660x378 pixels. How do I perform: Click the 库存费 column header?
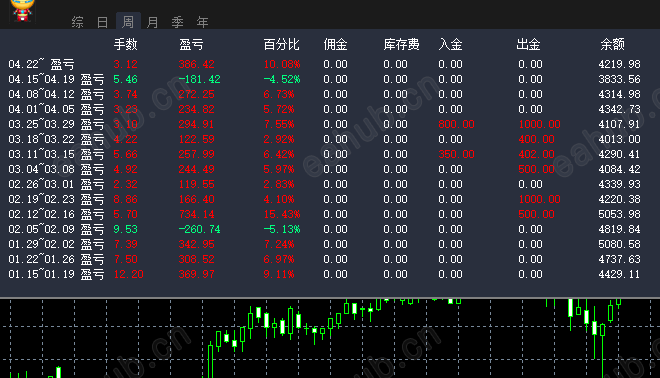[x=401, y=44]
